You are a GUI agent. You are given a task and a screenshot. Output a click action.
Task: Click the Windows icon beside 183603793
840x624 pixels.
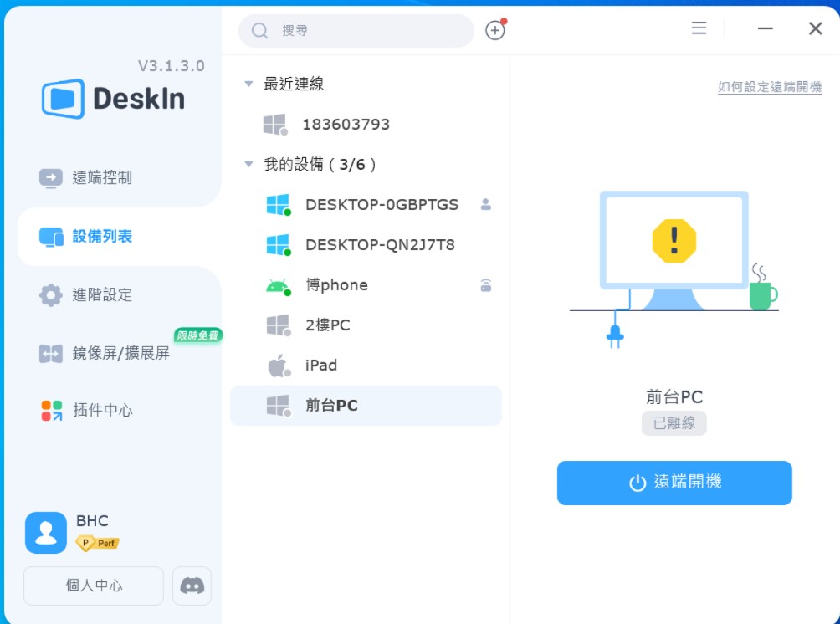point(275,125)
